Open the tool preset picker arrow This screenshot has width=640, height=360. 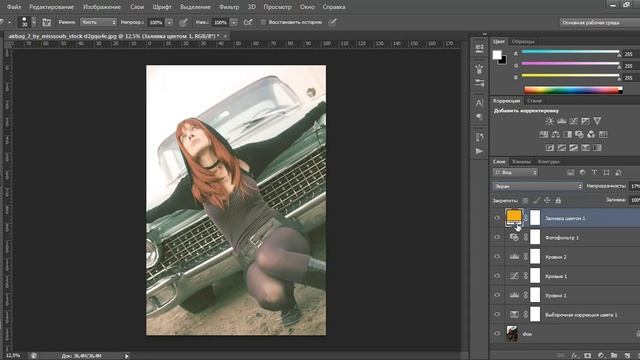(x=9, y=22)
